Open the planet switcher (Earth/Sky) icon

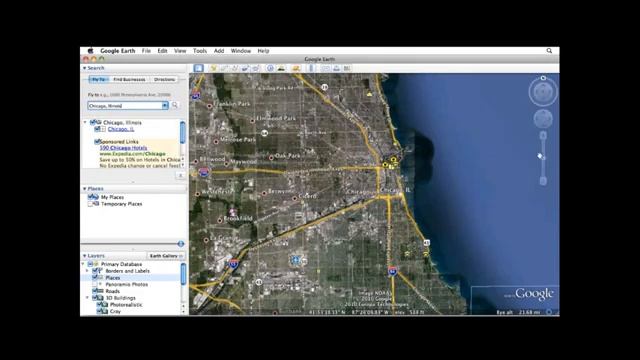coord(296,68)
